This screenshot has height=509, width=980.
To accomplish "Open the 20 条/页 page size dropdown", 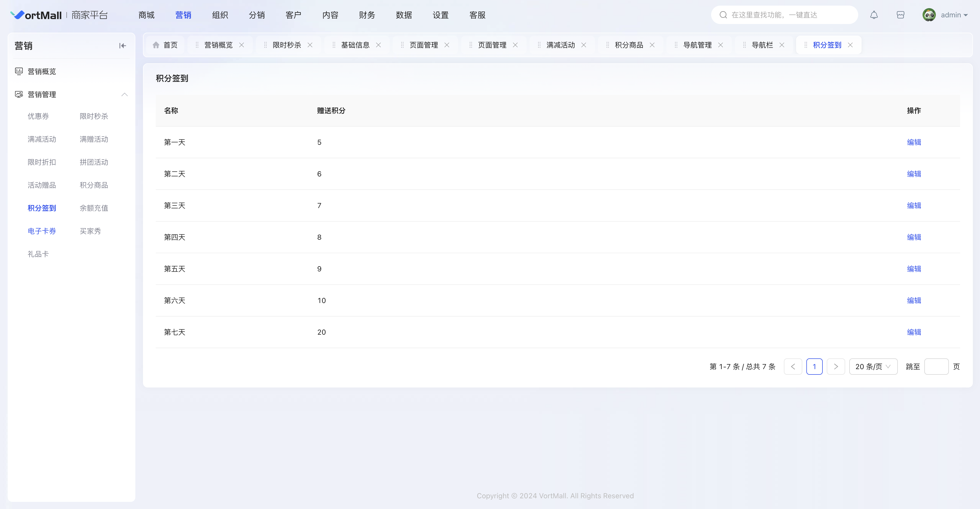I will 873,366.
